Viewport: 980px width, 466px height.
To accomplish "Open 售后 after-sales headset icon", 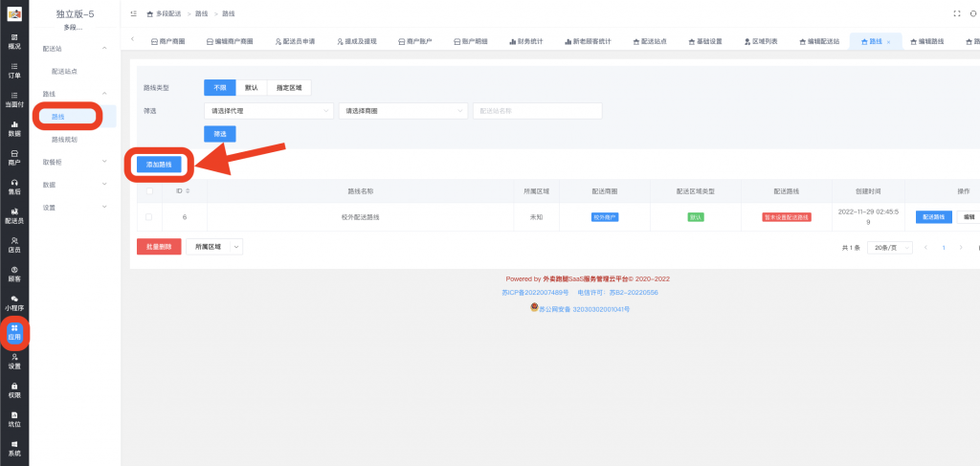I will pos(14,187).
